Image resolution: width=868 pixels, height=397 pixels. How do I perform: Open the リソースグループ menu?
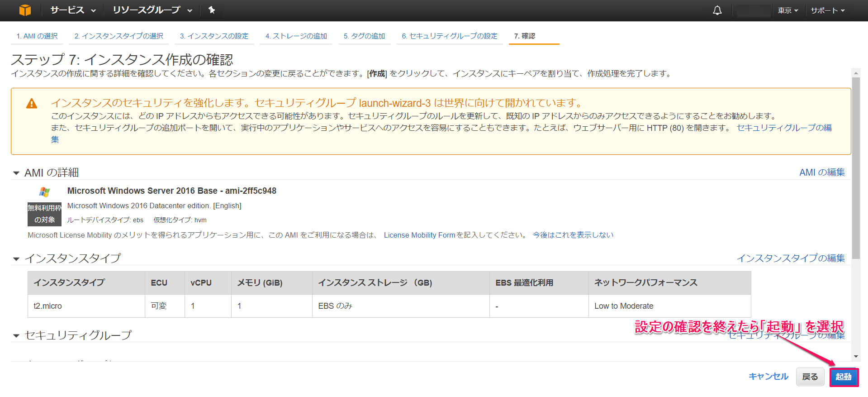[x=152, y=10]
